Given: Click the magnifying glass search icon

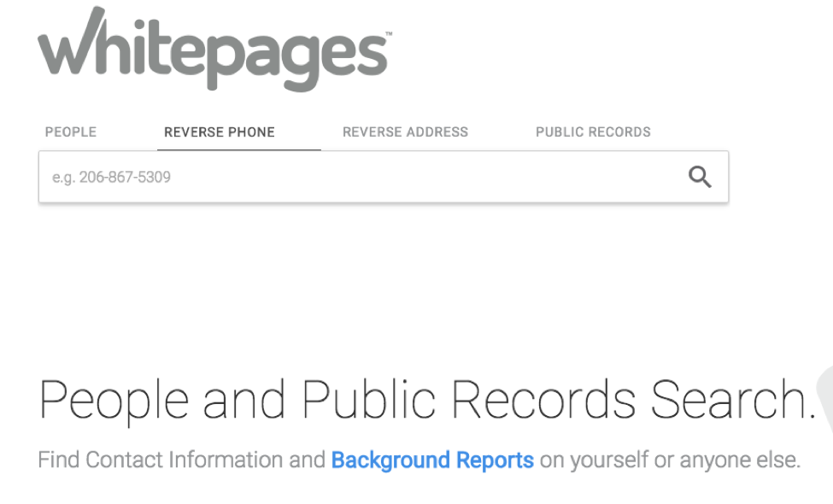Looking at the screenshot, I should (x=701, y=177).
